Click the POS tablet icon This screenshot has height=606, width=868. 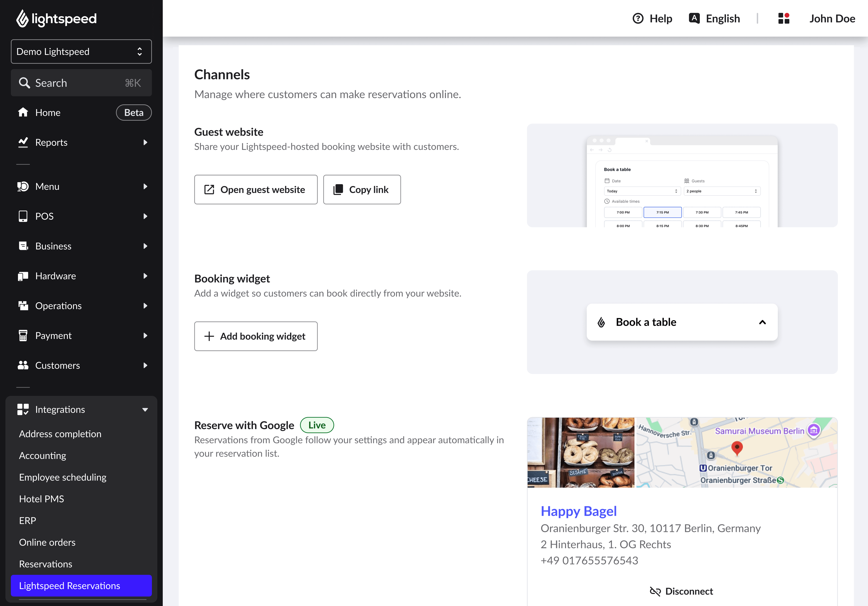23,216
